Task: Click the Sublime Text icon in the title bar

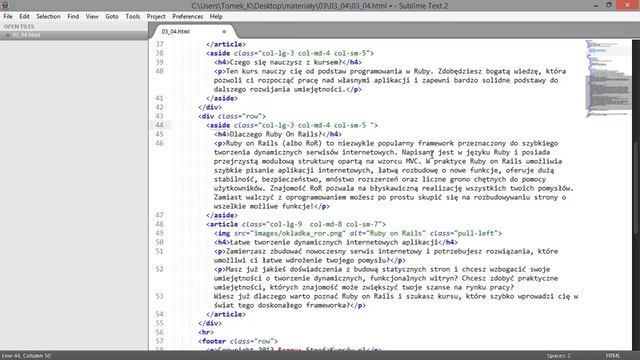Action: tap(5, 5)
